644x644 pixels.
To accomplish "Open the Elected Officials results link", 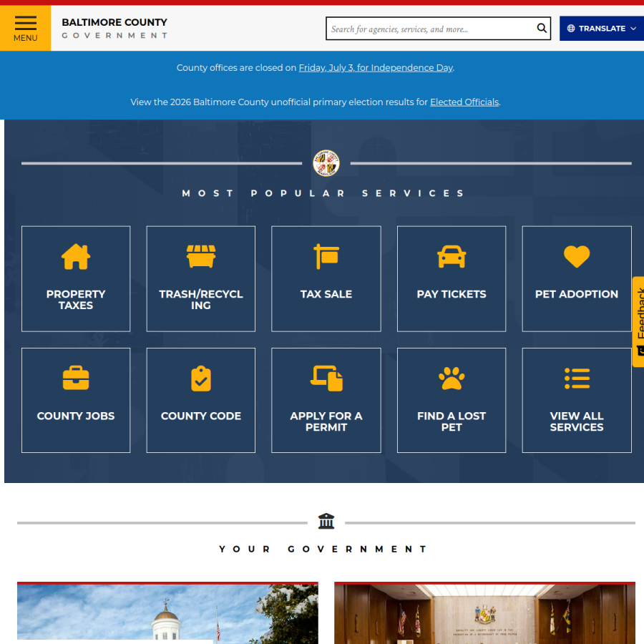I will (x=464, y=102).
